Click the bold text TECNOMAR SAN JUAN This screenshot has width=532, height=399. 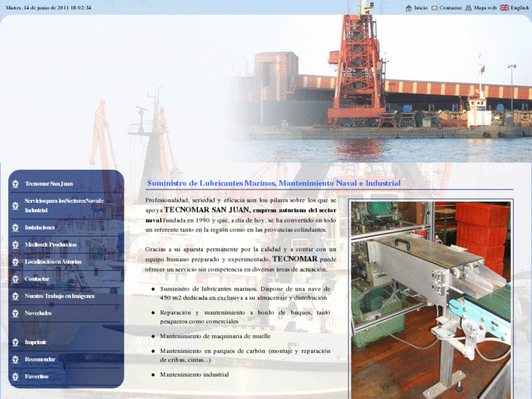point(207,210)
